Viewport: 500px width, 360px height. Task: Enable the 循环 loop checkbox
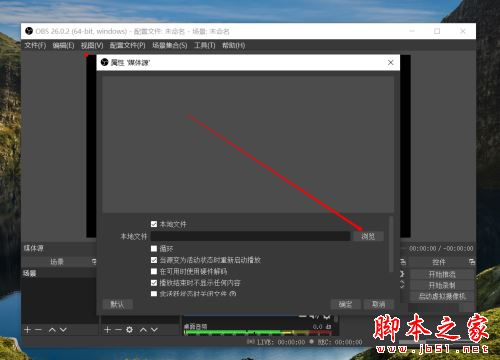(x=154, y=248)
